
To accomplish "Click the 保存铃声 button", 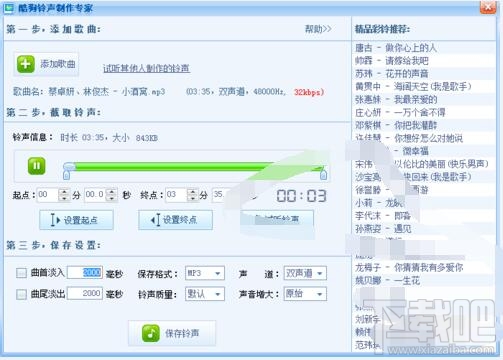I will pyautogui.click(x=172, y=333).
